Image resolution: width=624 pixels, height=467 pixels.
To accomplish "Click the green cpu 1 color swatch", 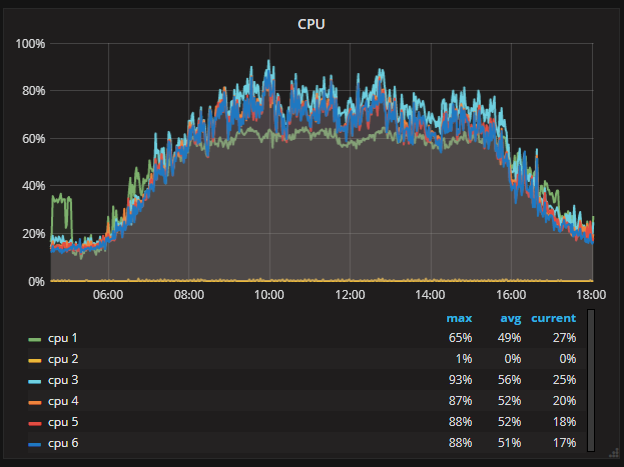I will pos(35,338).
